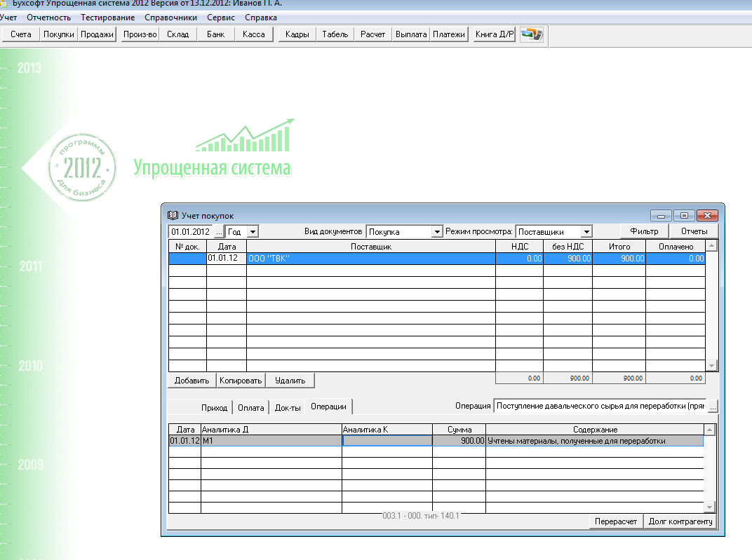Click the Копировать button

click(x=241, y=381)
